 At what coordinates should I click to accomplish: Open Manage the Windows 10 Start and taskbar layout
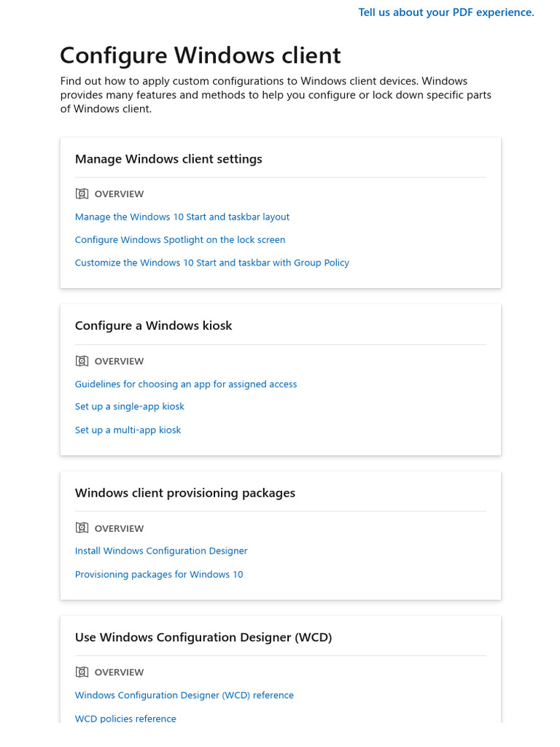[182, 217]
